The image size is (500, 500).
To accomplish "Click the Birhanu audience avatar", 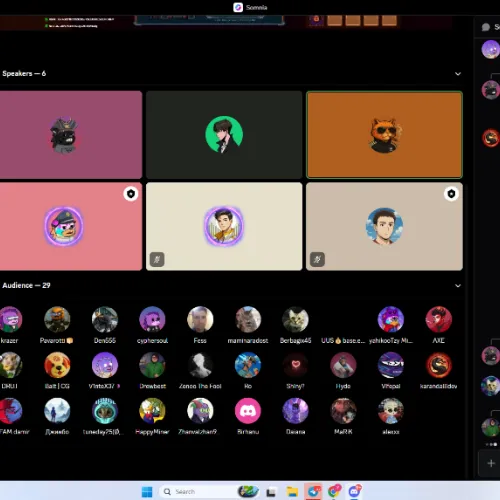I will pos(248,411).
